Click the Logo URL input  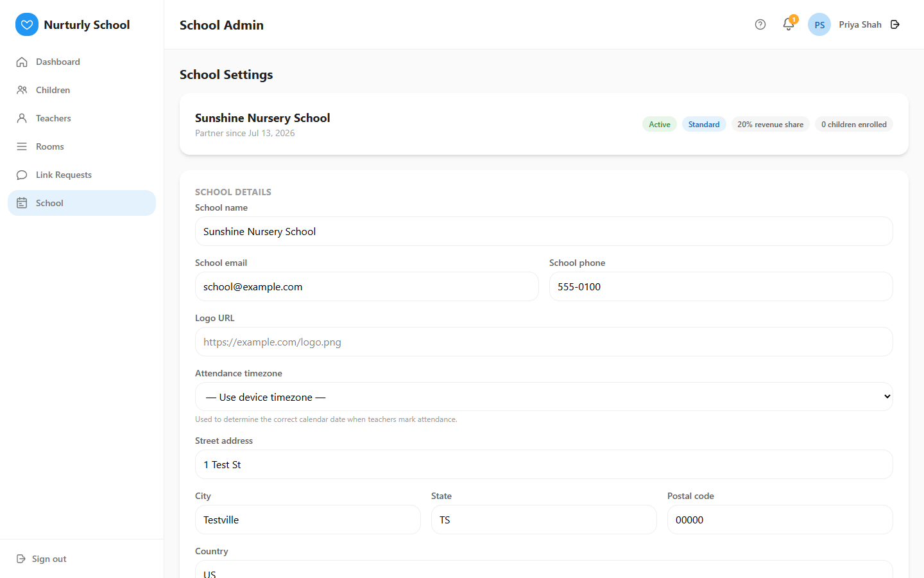pos(544,342)
